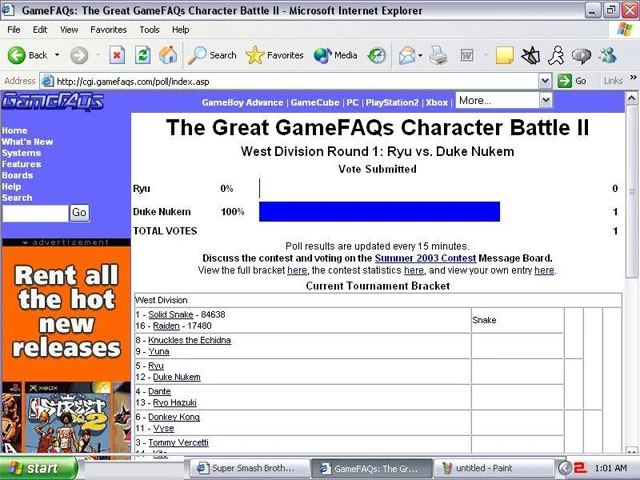Open the File menu
The image size is (640, 480).
tap(13, 30)
